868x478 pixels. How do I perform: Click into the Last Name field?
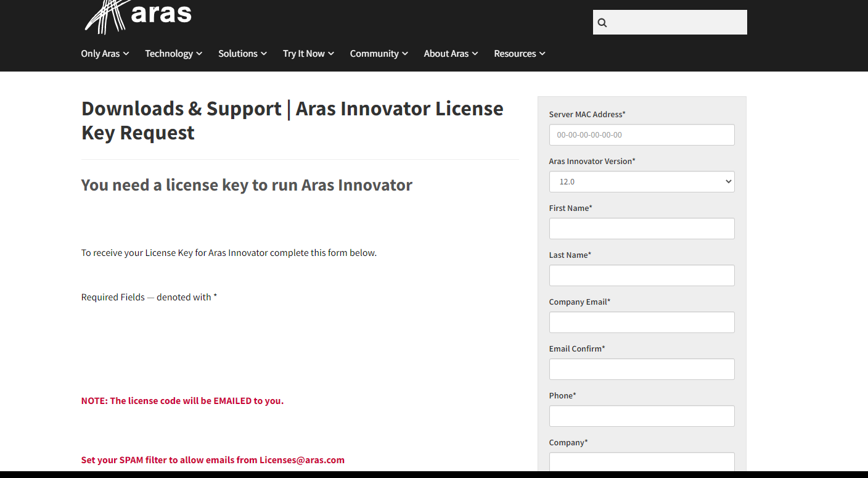pos(641,275)
